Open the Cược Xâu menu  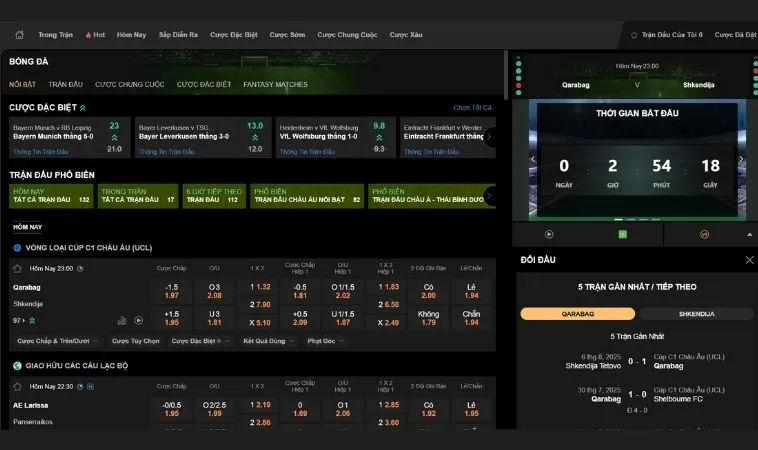tap(406, 35)
